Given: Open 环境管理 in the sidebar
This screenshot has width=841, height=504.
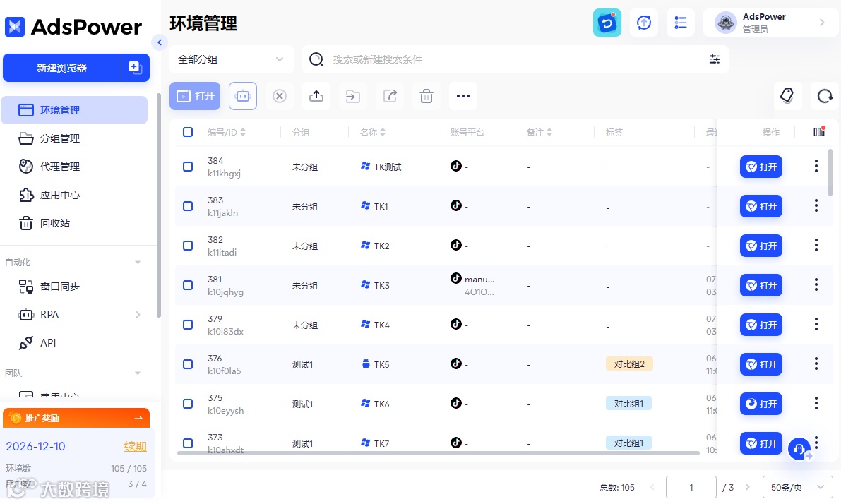Looking at the screenshot, I should (x=74, y=110).
